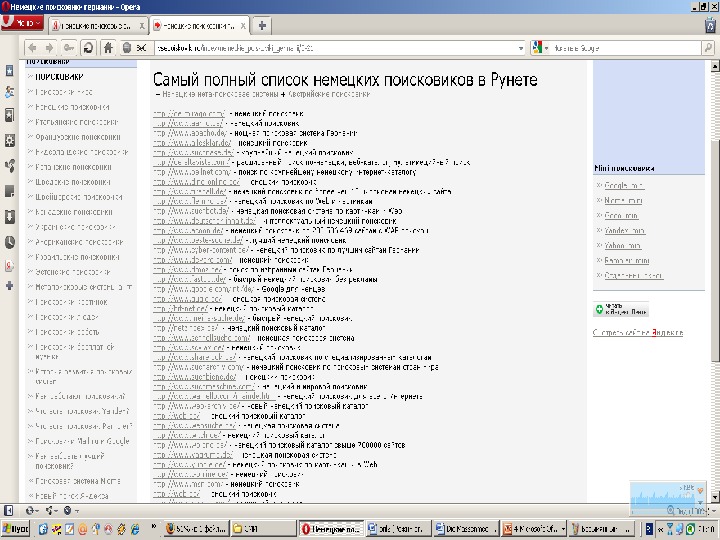Viewport: 720px width, 540px height.
Task: Open the password wand key icon
Action: click(x=69, y=48)
